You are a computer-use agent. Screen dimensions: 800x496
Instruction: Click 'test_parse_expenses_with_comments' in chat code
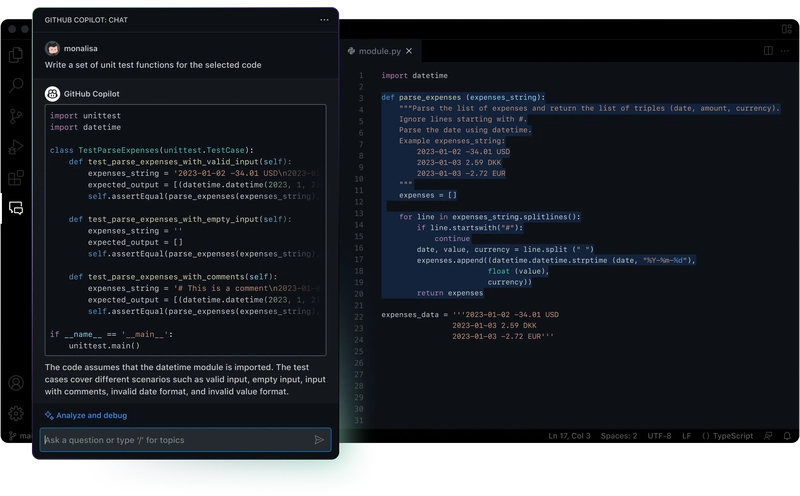tap(166, 277)
